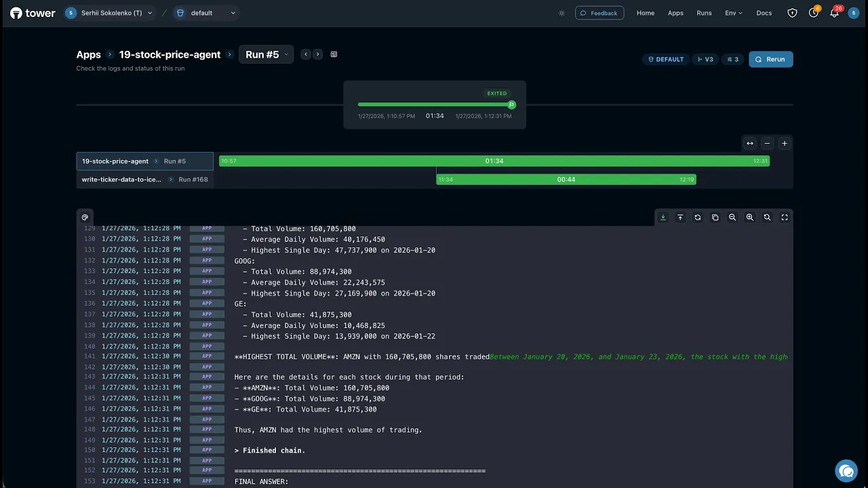This screenshot has height=488, width=868.
Task: Open the Env menu
Action: [734, 13]
